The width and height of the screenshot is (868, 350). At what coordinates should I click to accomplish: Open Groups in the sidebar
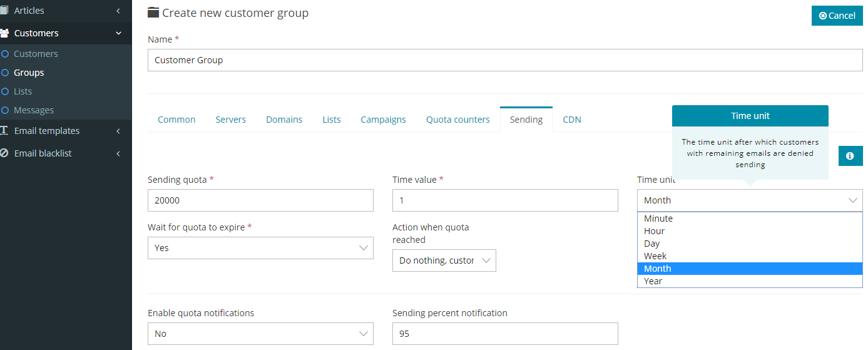(x=29, y=73)
